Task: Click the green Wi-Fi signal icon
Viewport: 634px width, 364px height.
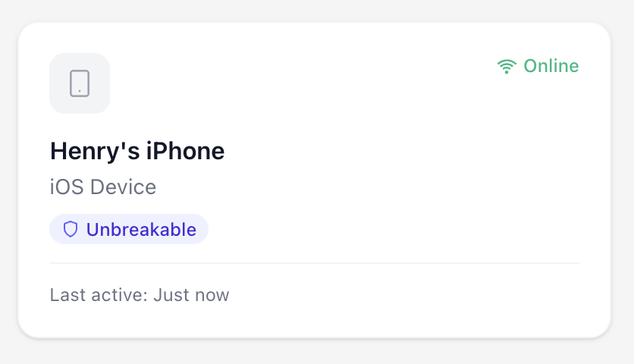Action: tap(507, 67)
